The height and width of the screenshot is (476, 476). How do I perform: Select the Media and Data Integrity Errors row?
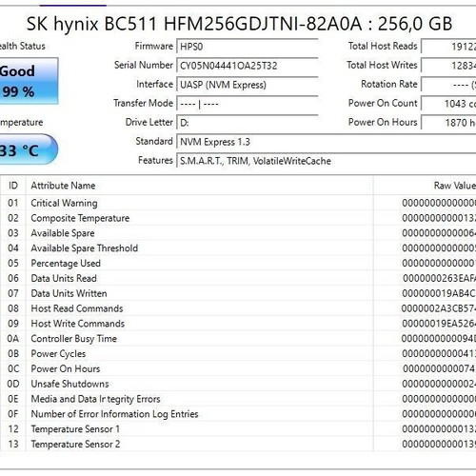point(238,399)
